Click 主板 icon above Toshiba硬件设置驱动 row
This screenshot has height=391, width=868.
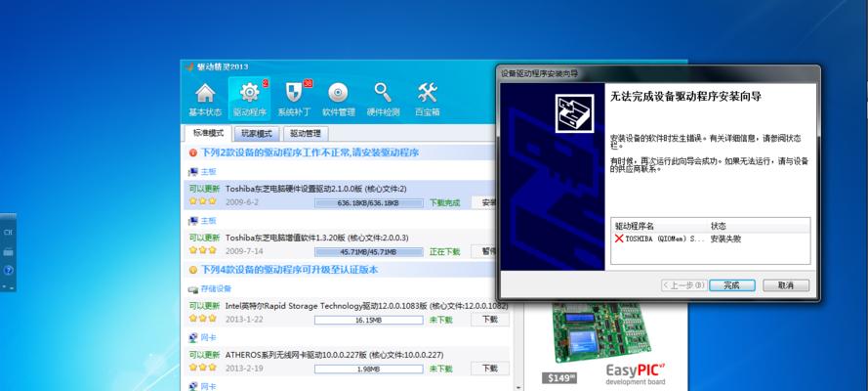tap(193, 172)
